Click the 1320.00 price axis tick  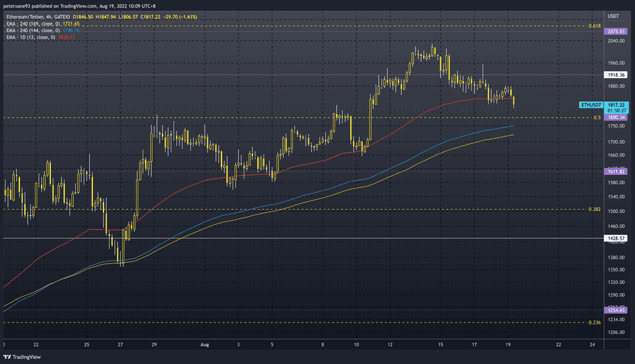coord(616,282)
